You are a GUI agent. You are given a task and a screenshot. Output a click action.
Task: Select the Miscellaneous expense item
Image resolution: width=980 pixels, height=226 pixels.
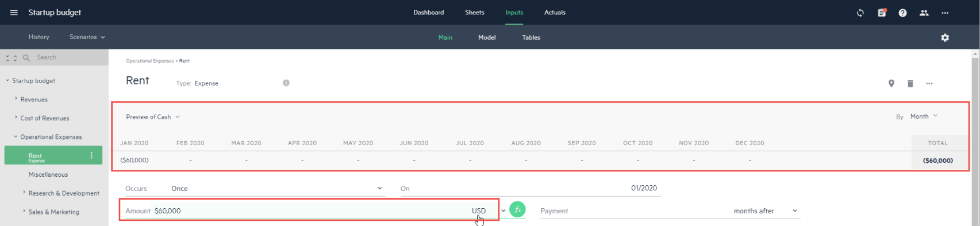coord(48,174)
